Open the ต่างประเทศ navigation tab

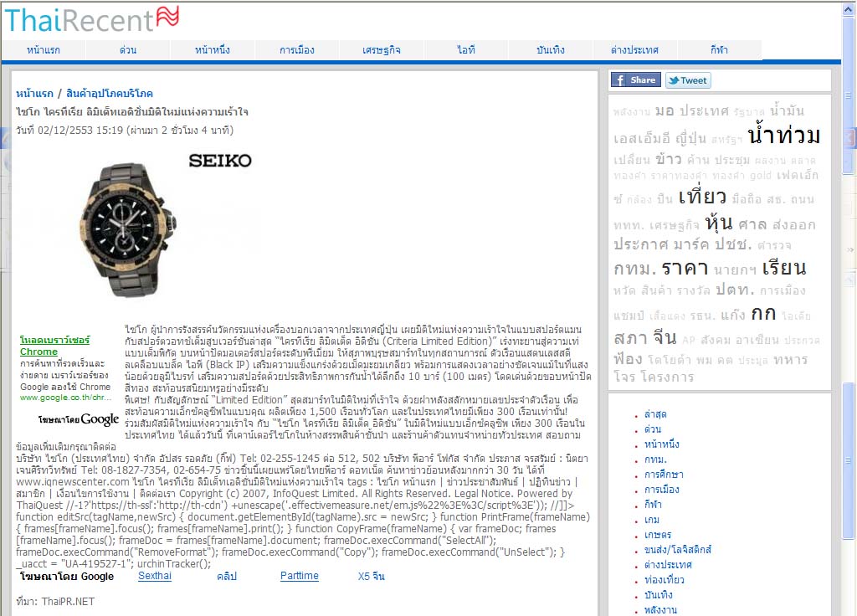tap(634, 49)
